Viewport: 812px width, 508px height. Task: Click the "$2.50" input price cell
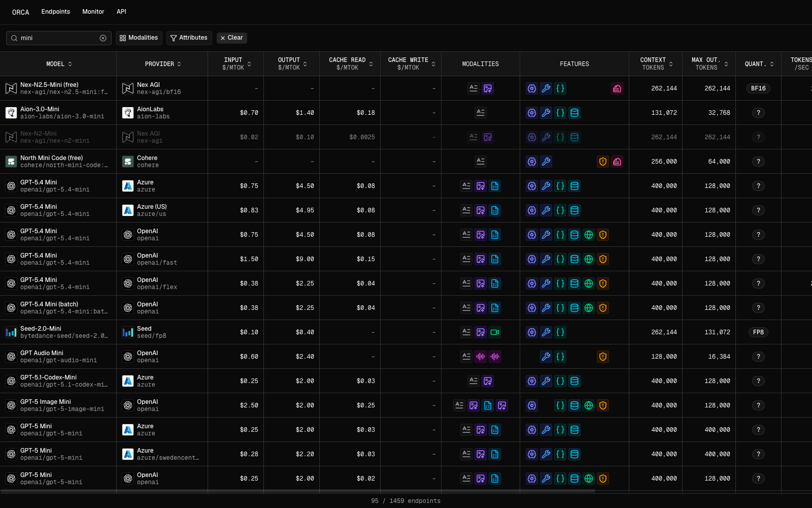click(x=249, y=405)
